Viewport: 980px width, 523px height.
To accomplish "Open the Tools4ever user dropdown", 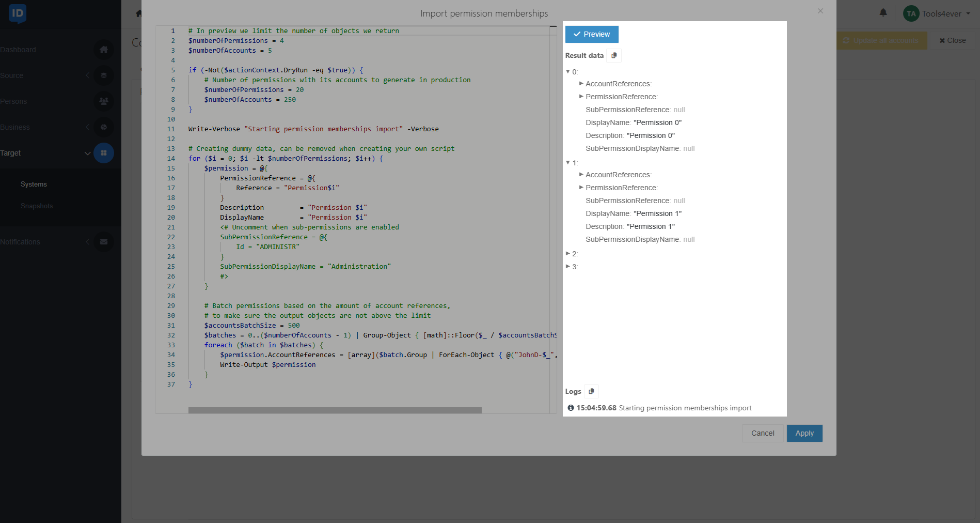I will [946, 13].
